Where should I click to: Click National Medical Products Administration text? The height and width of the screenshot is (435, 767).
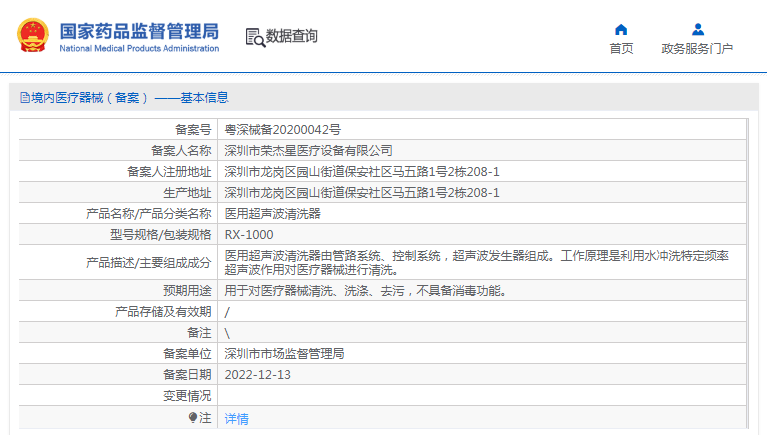coord(139,48)
